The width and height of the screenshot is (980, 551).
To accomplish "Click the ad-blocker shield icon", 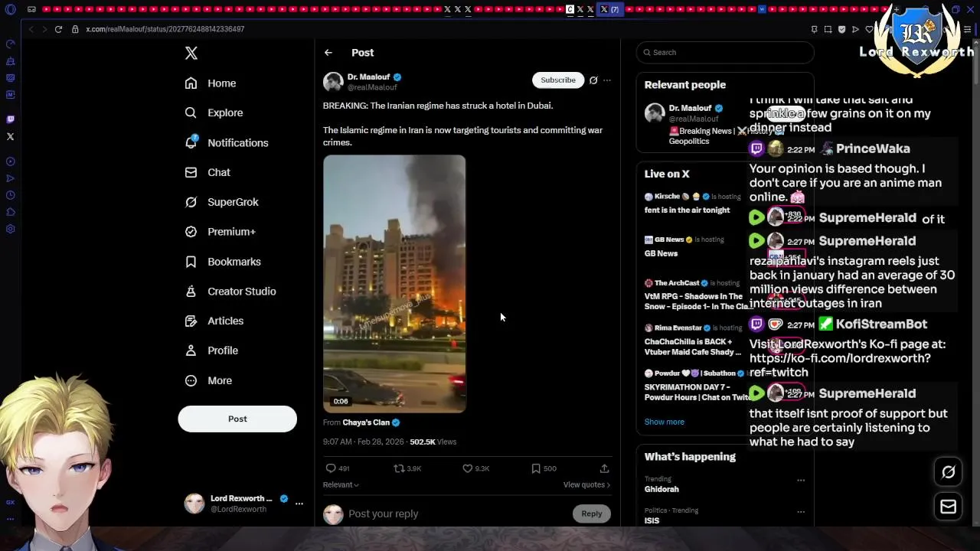I will click(841, 29).
